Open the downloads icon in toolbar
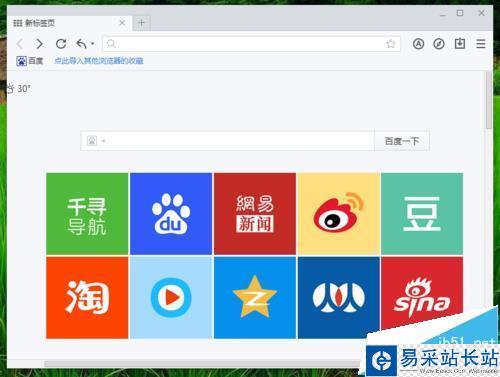 [x=460, y=43]
